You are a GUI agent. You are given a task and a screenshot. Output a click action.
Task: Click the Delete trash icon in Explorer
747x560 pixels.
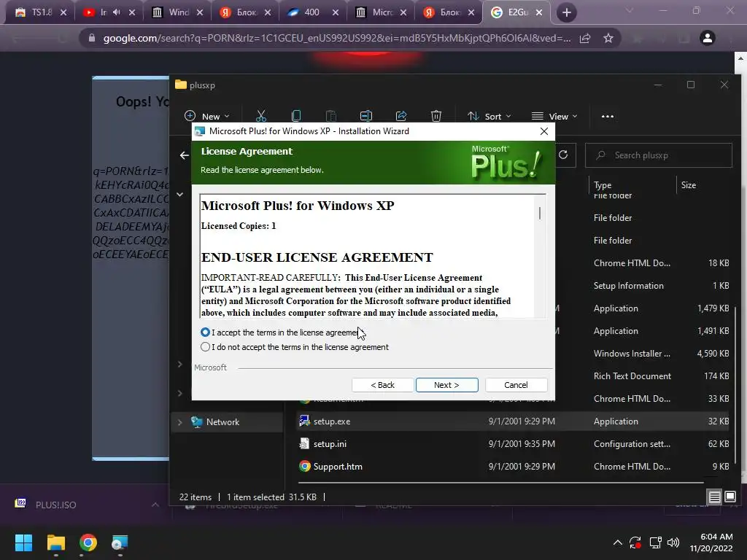(436, 116)
